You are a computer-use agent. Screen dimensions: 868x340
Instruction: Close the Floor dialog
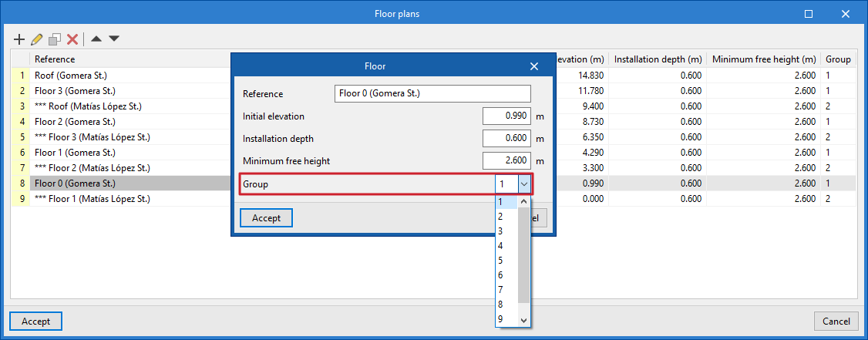point(533,66)
